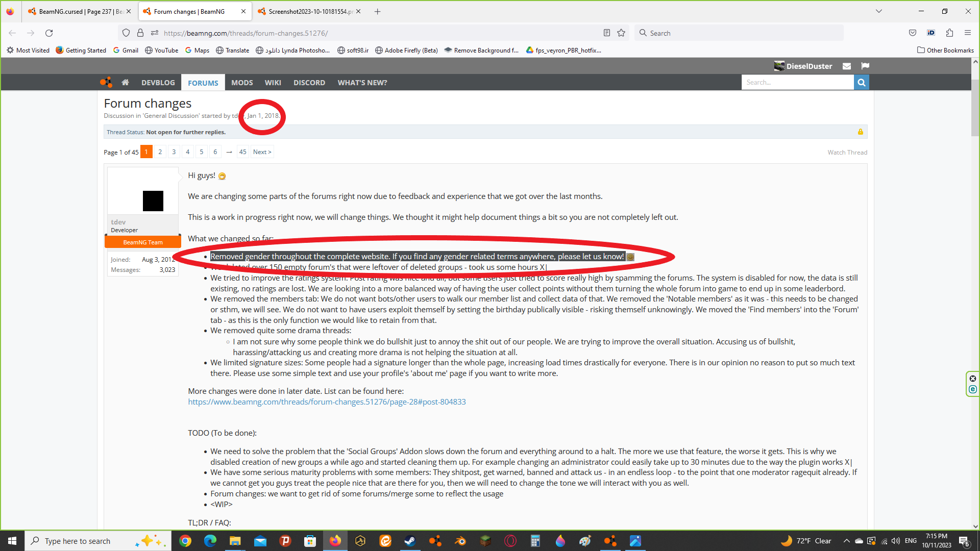Image resolution: width=980 pixels, height=551 pixels.
Task: Jump to last page 45
Action: click(x=243, y=152)
